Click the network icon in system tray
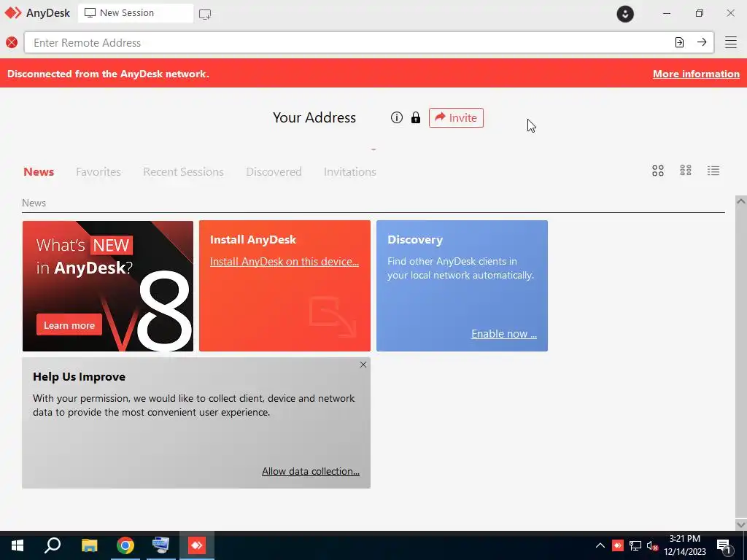The image size is (747, 560). coord(635,545)
